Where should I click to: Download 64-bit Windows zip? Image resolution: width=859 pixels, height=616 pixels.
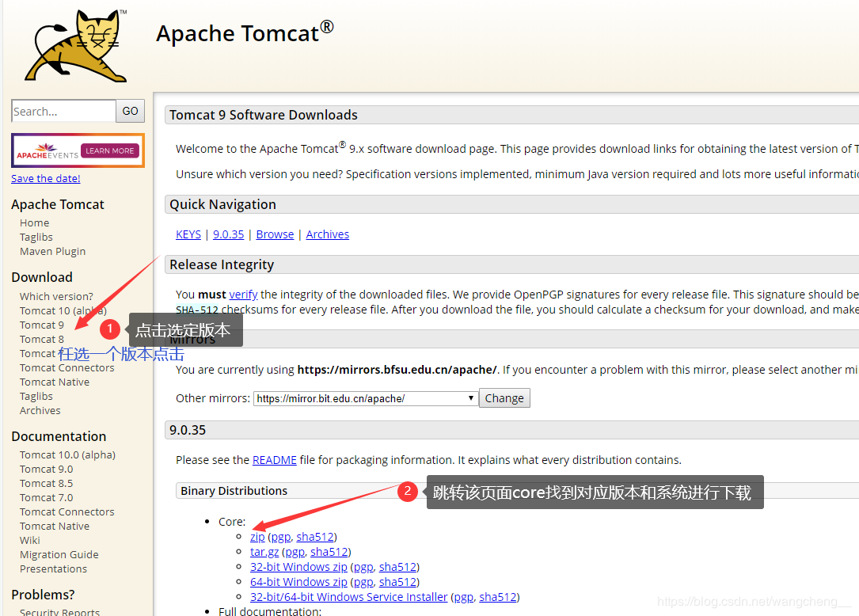(x=298, y=582)
